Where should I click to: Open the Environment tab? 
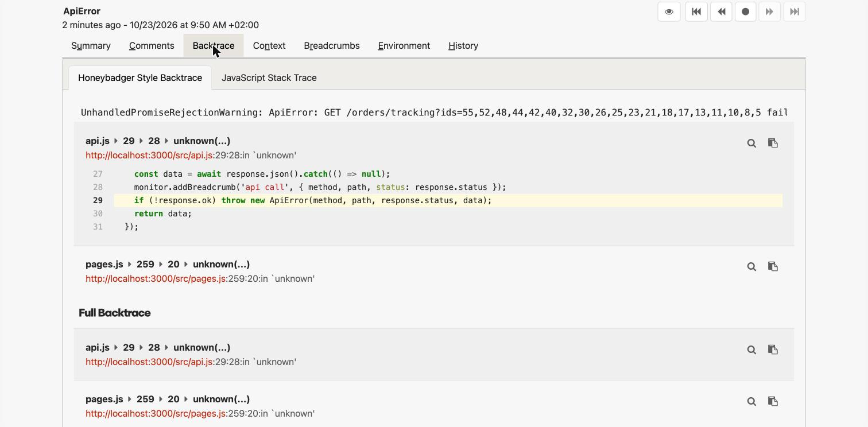point(404,45)
